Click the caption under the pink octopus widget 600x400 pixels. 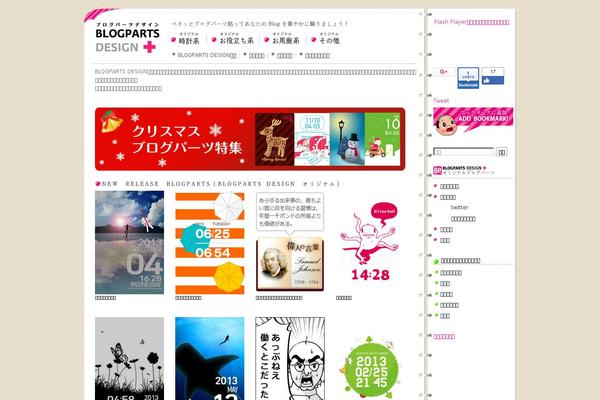(x=344, y=298)
